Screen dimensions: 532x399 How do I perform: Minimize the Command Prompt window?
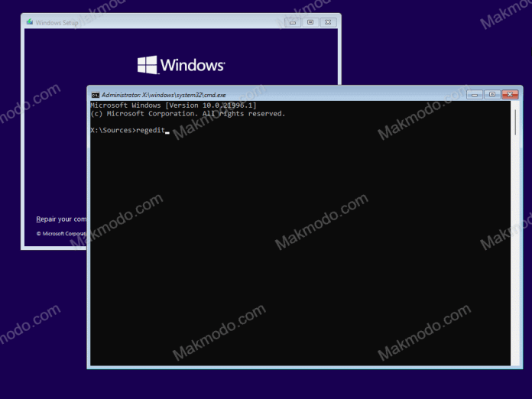tap(475, 95)
